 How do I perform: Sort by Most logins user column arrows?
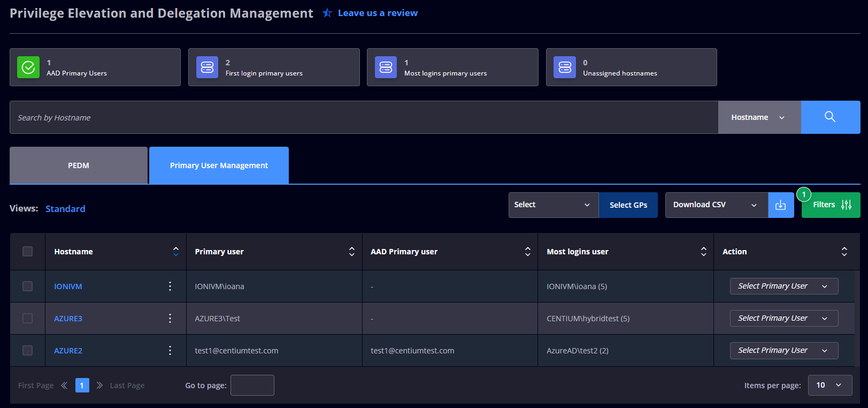click(x=704, y=252)
